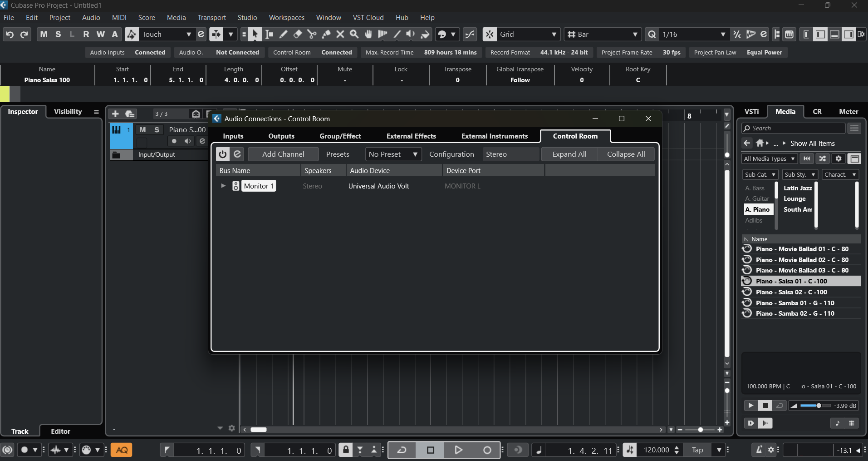The width and height of the screenshot is (868, 461).
Task: Select the Glue tool
Action: click(x=326, y=35)
